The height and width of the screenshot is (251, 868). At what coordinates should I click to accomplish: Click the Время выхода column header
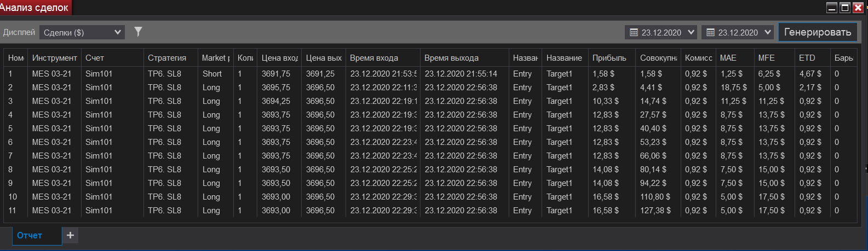pos(451,58)
